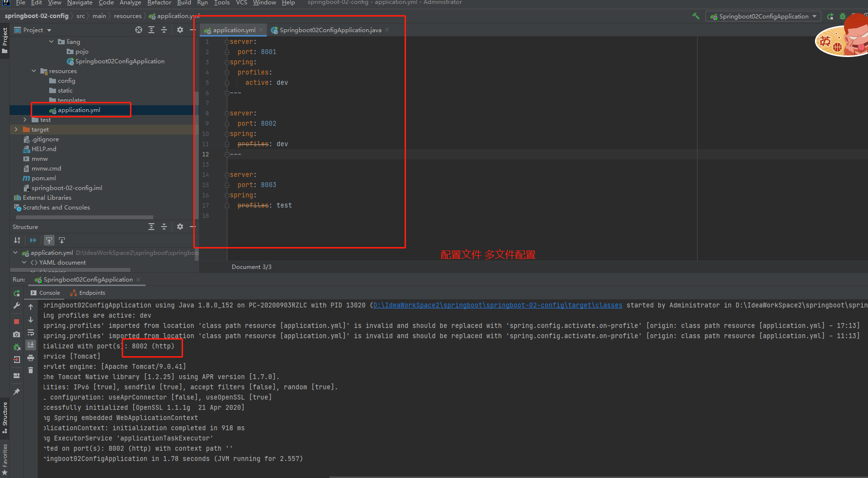The image size is (868, 478).
Task: Collapse all in the Structure panel
Action: (x=164, y=227)
